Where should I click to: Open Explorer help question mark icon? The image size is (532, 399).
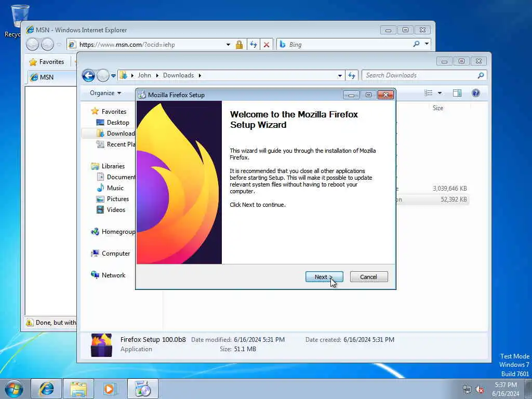[x=476, y=93]
